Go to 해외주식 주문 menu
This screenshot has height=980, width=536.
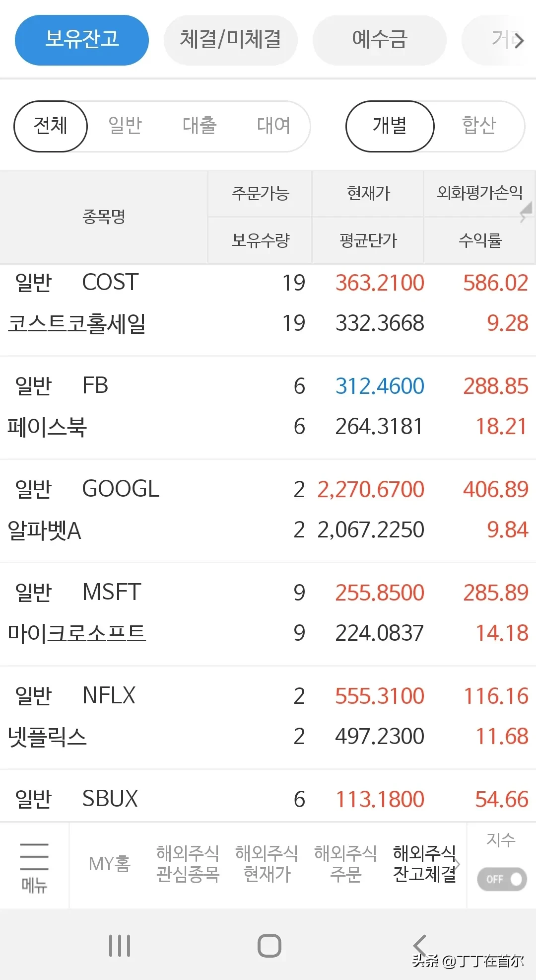tap(346, 863)
